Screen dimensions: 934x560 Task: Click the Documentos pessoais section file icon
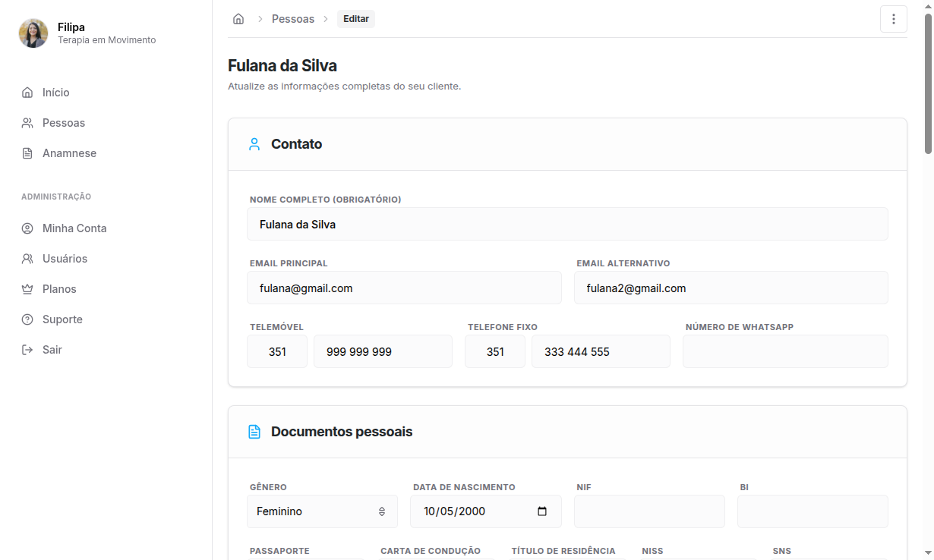[x=254, y=432]
